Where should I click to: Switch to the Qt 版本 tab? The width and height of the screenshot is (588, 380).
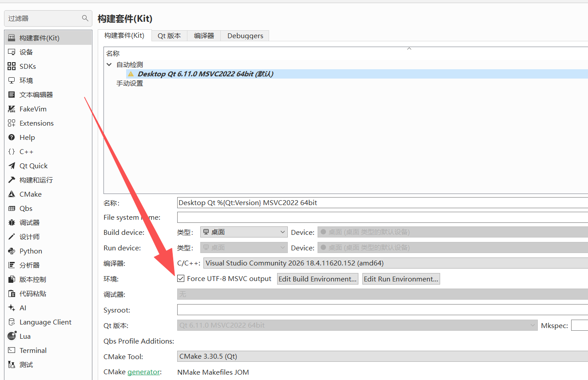169,36
